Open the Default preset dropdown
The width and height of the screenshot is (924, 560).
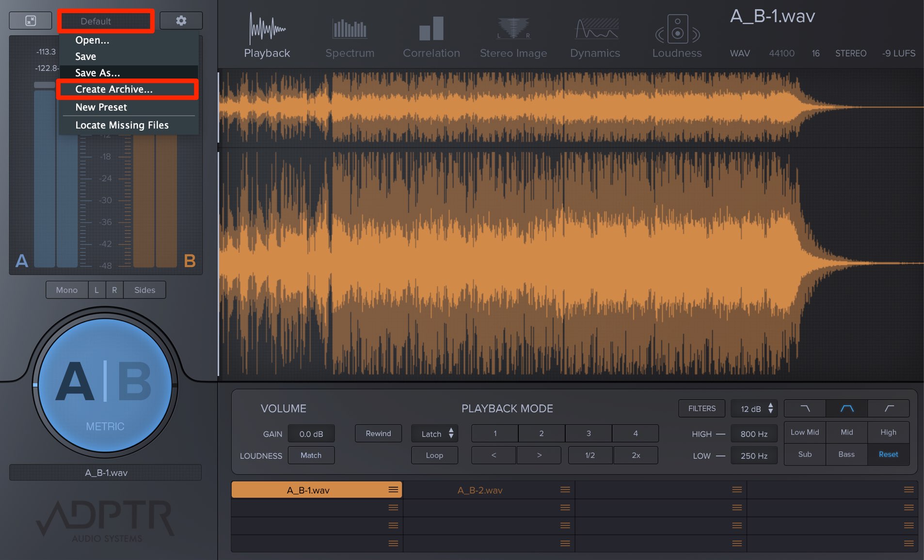click(x=106, y=21)
